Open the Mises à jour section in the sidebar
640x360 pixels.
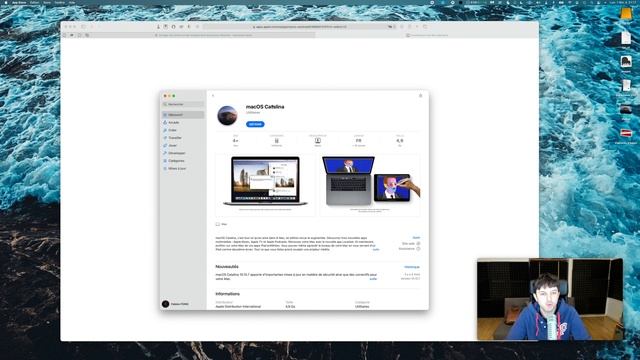(x=183, y=169)
